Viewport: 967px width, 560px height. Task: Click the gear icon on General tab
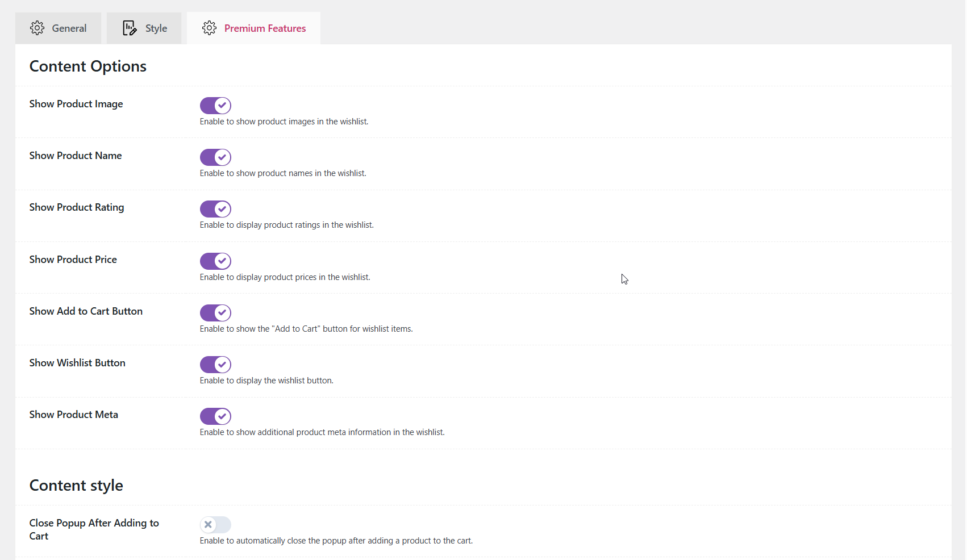tap(37, 27)
